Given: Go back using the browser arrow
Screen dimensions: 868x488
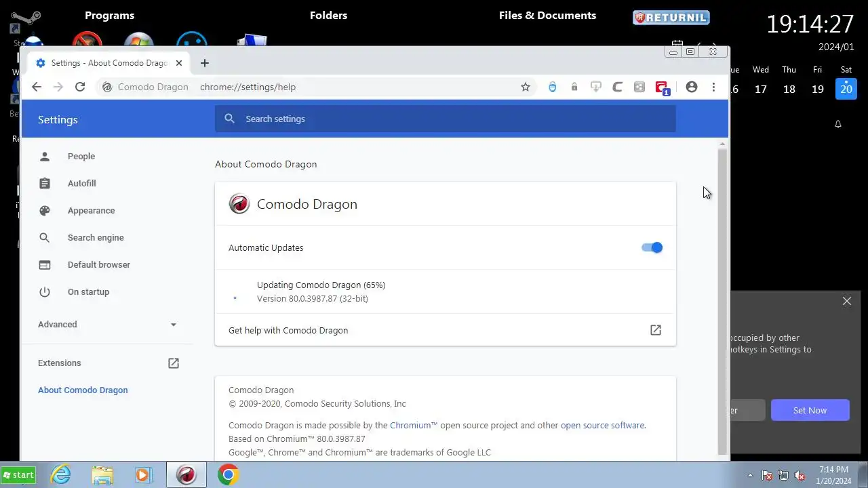Looking at the screenshot, I should (x=37, y=87).
